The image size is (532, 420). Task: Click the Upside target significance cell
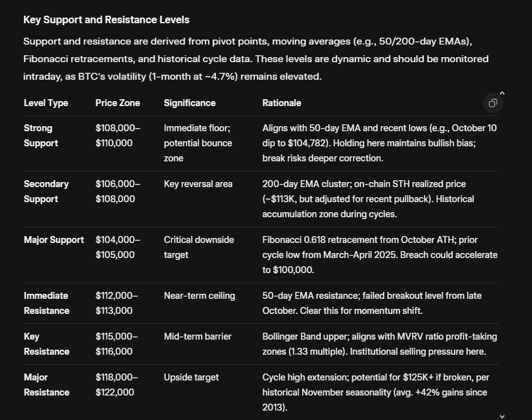pos(191,377)
